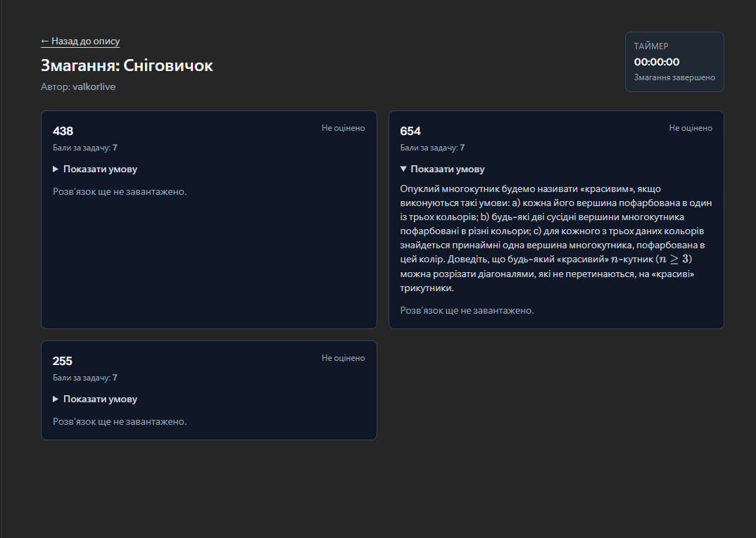Collapse "Показати умову" label in task 654
The image size is (756, 538).
click(x=447, y=169)
